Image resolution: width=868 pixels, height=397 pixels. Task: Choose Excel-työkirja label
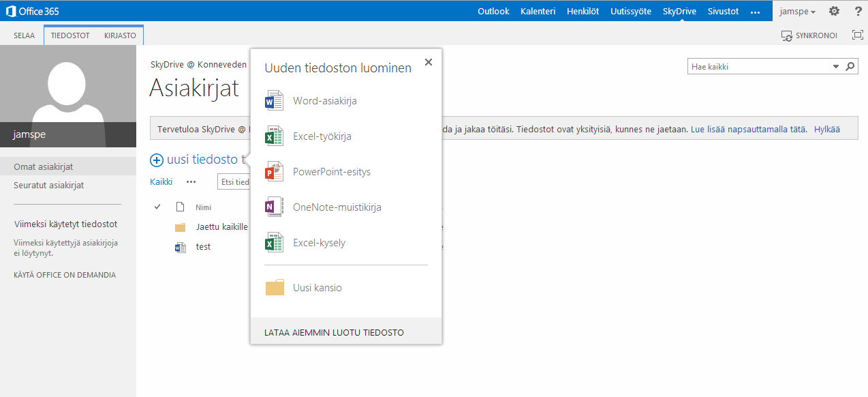(322, 136)
